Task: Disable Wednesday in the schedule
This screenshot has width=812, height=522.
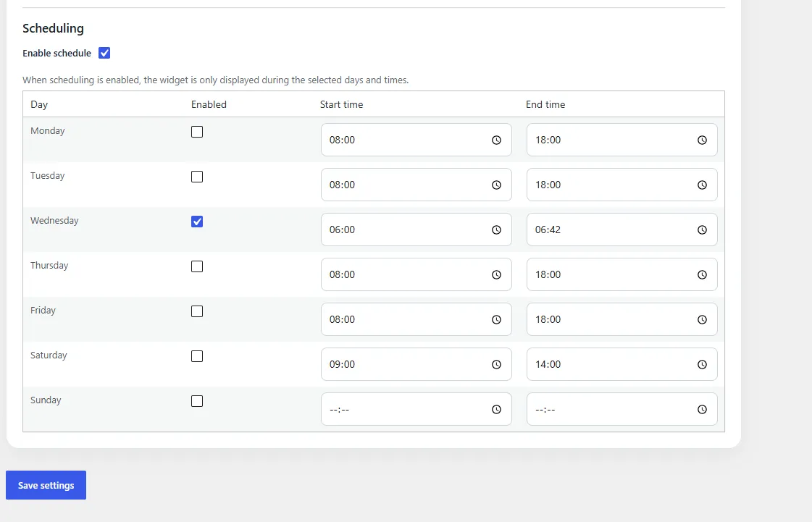Action: click(197, 222)
